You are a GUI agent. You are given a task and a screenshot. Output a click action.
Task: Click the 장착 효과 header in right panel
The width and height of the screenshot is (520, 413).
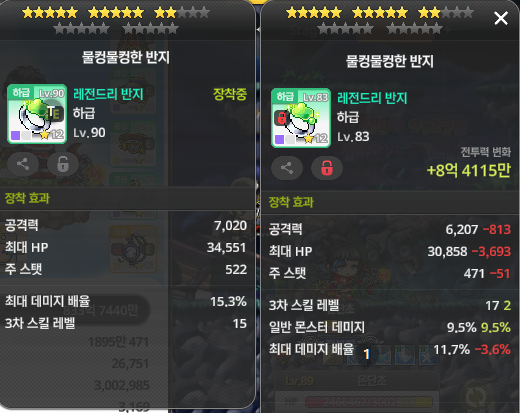click(x=291, y=202)
